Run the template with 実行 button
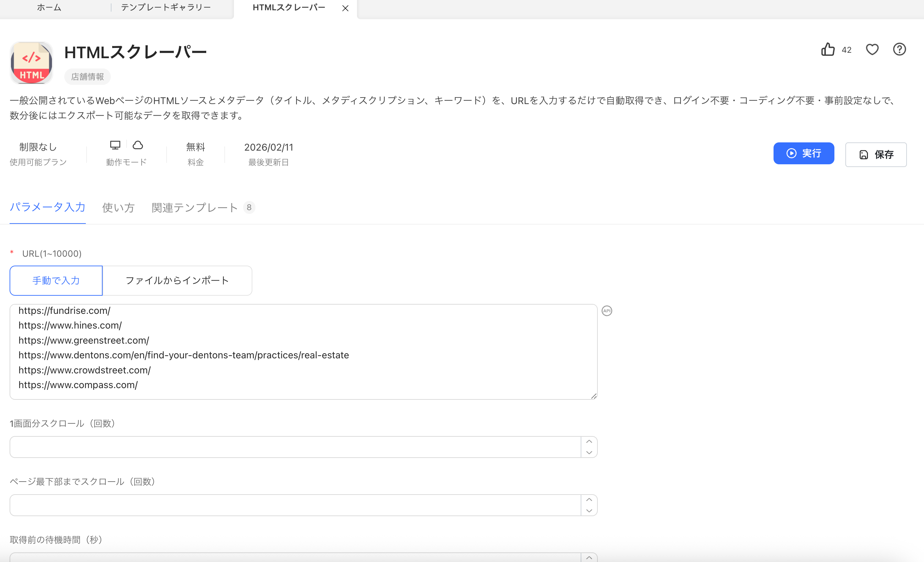 click(804, 153)
